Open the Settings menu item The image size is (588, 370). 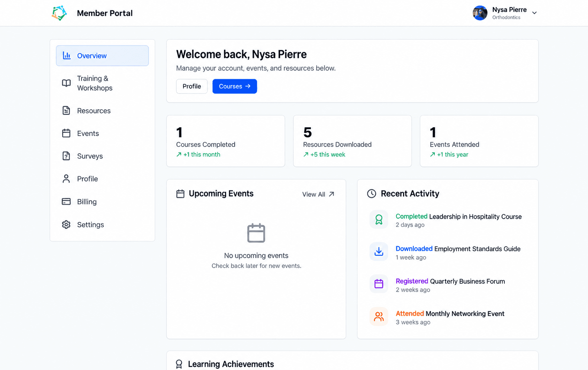tap(102, 225)
